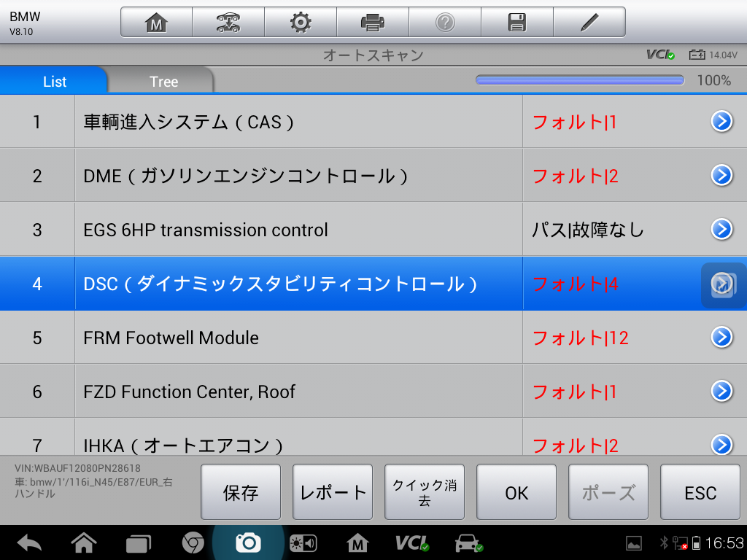The image size is (747, 560).
Task: Click fault status フォルト|12 for FRM
Action: pyautogui.click(x=580, y=338)
